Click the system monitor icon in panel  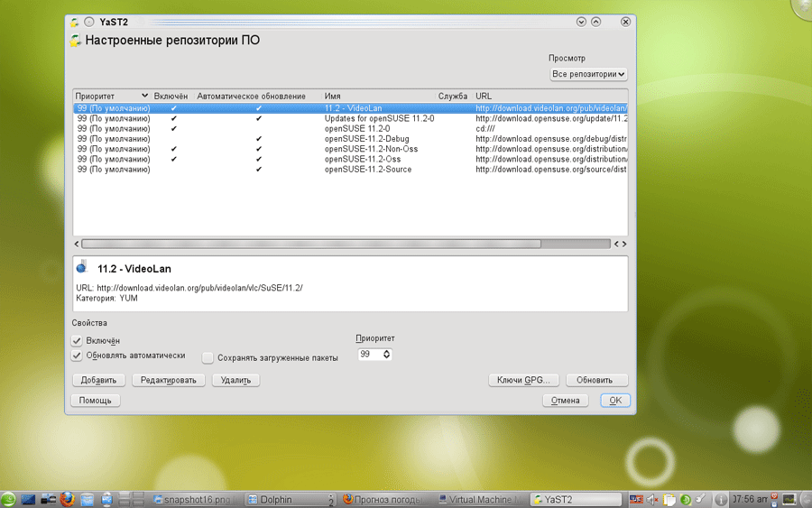(789, 499)
